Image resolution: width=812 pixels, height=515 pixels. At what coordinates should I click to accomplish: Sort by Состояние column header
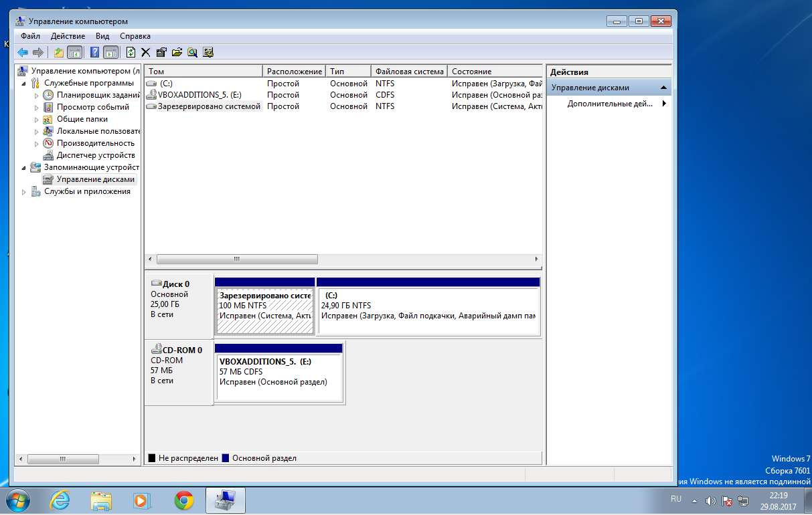point(495,71)
